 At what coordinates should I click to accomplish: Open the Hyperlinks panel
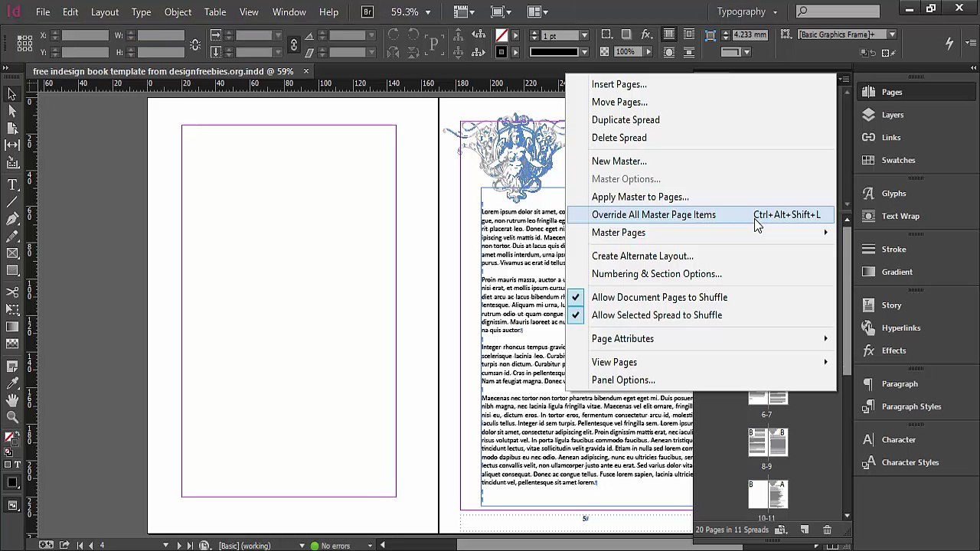pos(900,328)
